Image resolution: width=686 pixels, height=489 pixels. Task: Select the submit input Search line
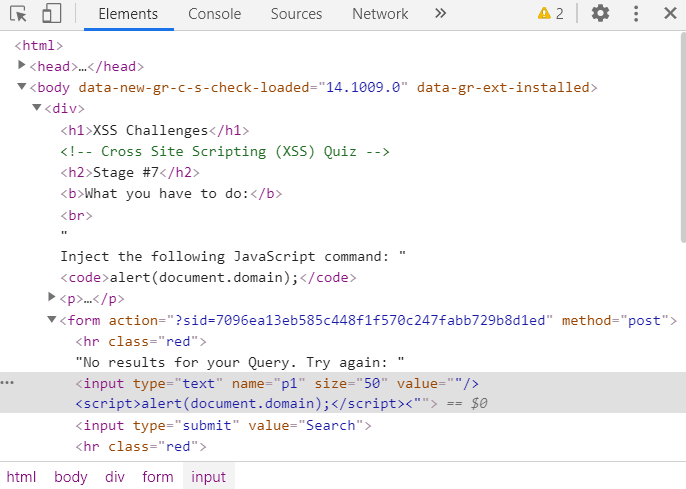click(223, 425)
